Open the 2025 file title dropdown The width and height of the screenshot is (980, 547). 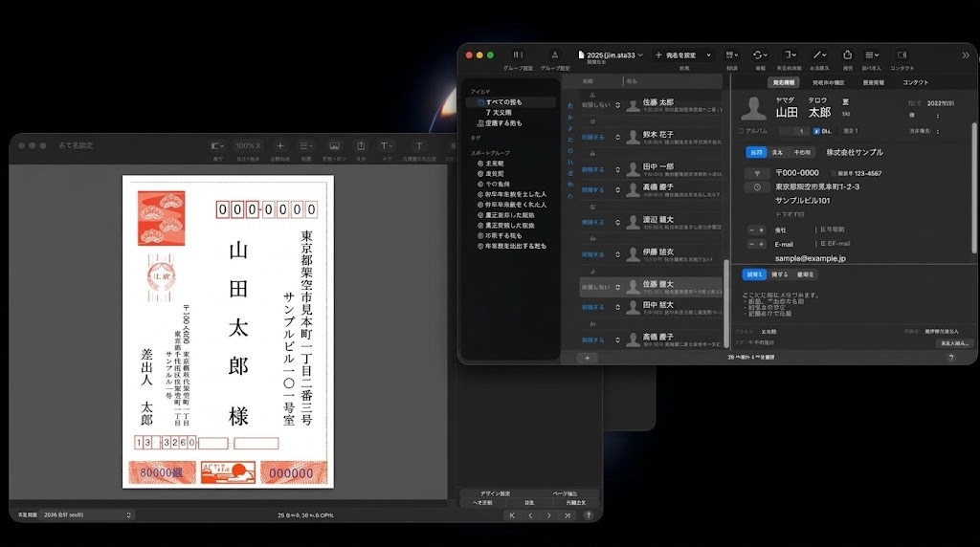tap(611, 55)
